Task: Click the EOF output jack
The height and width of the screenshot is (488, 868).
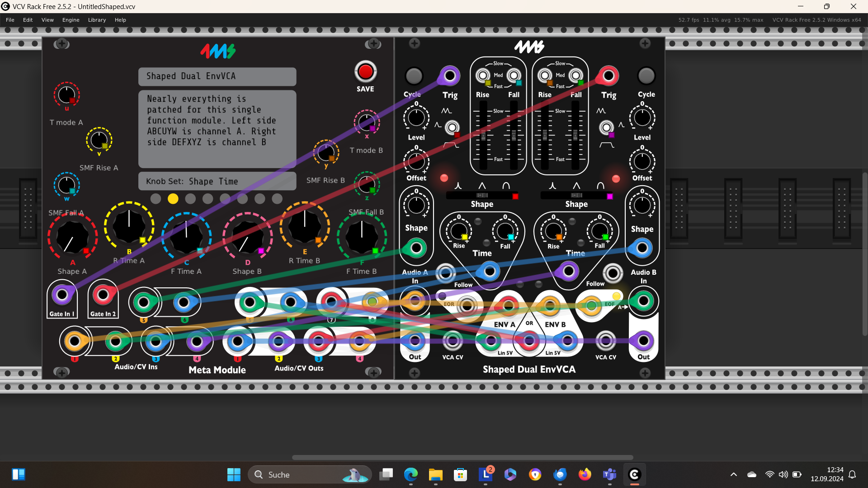Action: point(591,306)
